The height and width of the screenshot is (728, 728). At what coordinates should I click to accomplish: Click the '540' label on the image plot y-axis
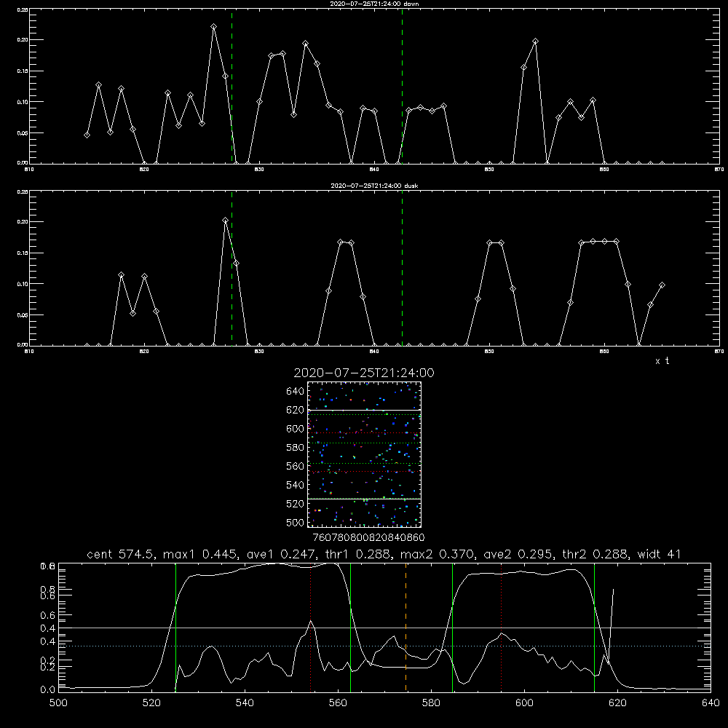click(x=296, y=485)
